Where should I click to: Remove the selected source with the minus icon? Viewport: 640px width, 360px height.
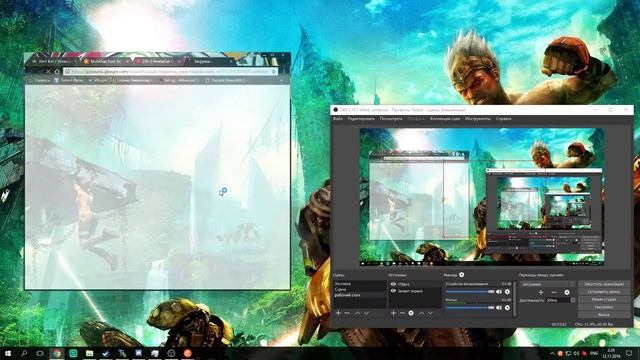[x=402, y=313]
